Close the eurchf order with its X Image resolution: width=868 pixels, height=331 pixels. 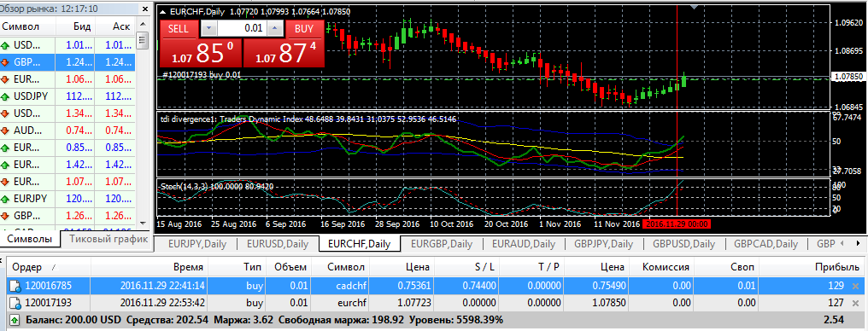856,303
